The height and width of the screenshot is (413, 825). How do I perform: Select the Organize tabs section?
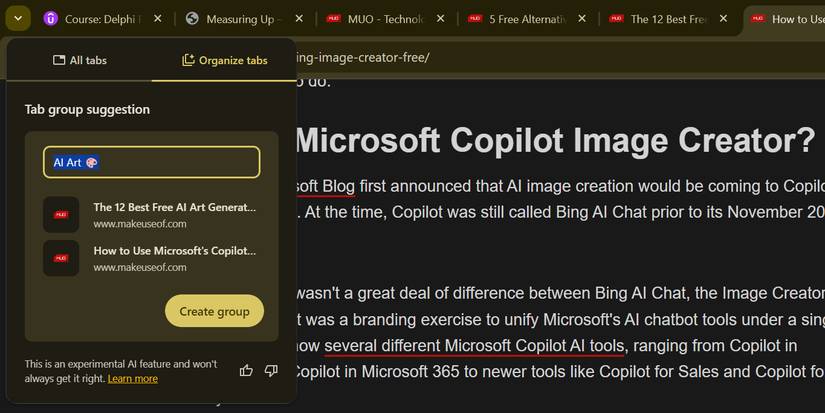coord(224,60)
